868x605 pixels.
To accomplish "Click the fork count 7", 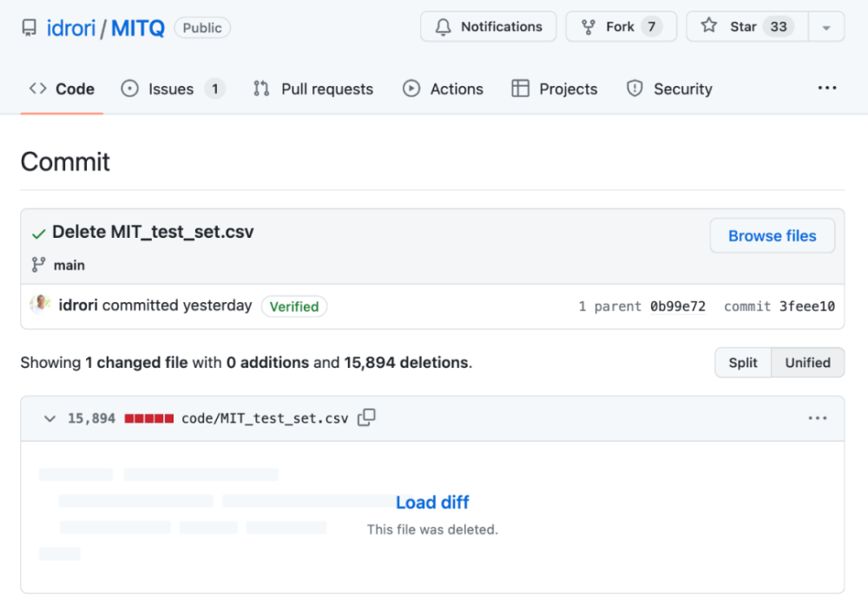I will pyautogui.click(x=652, y=27).
